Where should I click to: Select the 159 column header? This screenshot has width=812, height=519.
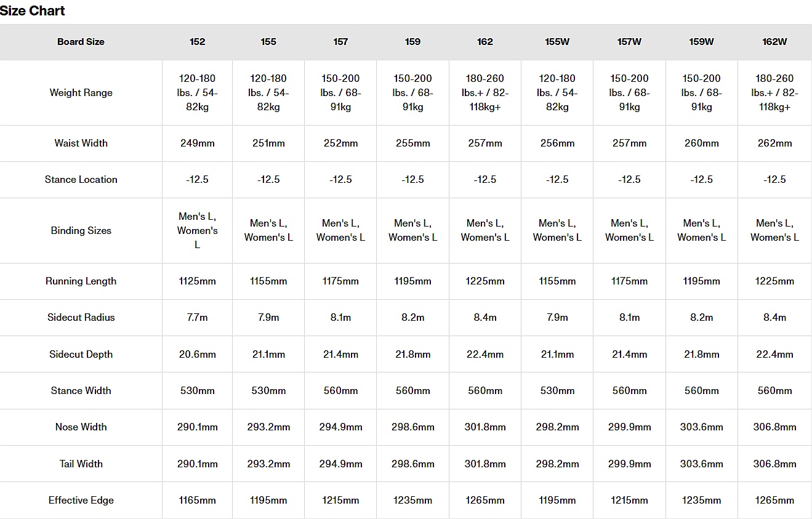click(x=412, y=42)
